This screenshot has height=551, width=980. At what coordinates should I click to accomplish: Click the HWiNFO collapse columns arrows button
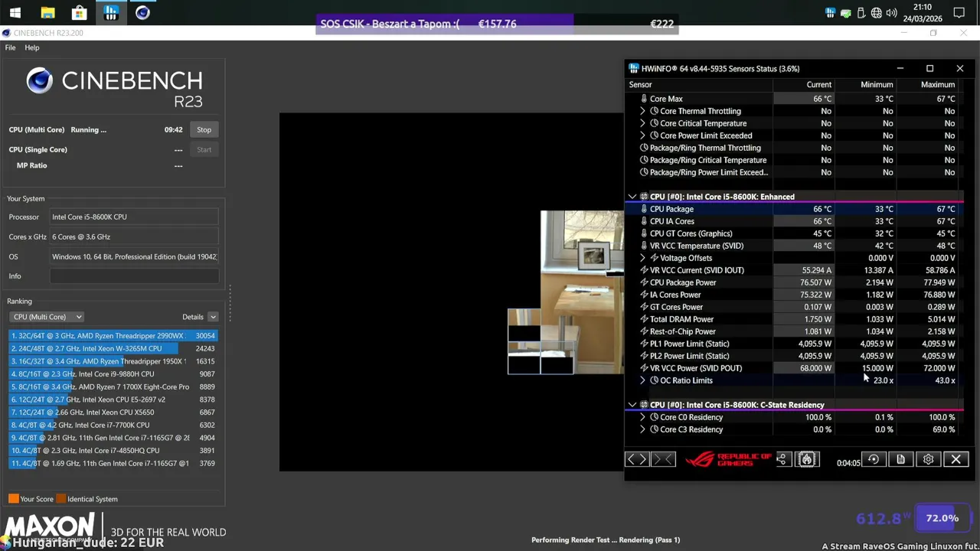click(663, 459)
